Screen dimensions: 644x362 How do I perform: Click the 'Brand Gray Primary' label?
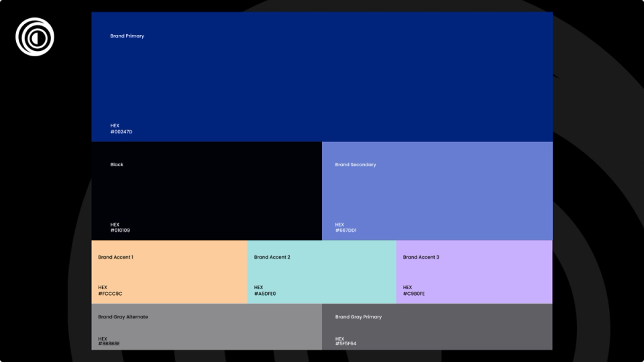[358, 317]
